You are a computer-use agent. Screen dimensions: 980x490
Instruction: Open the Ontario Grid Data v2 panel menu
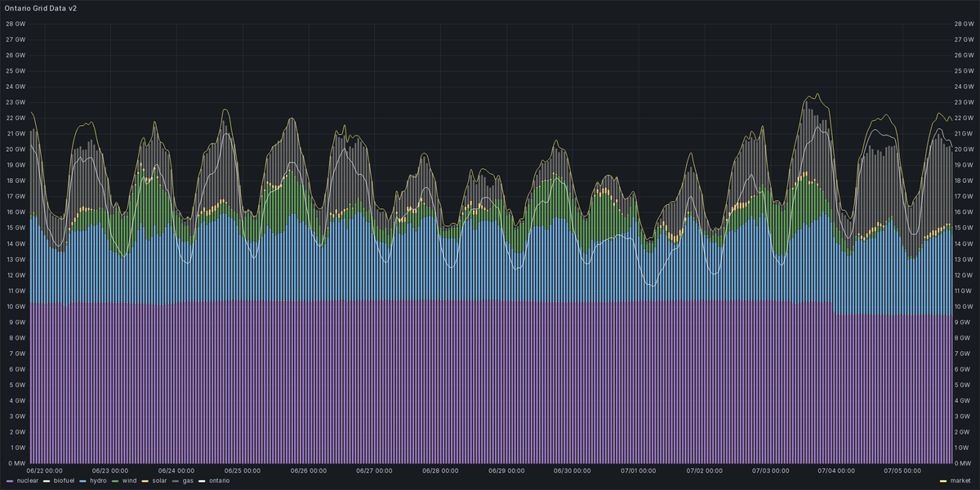[x=40, y=7]
